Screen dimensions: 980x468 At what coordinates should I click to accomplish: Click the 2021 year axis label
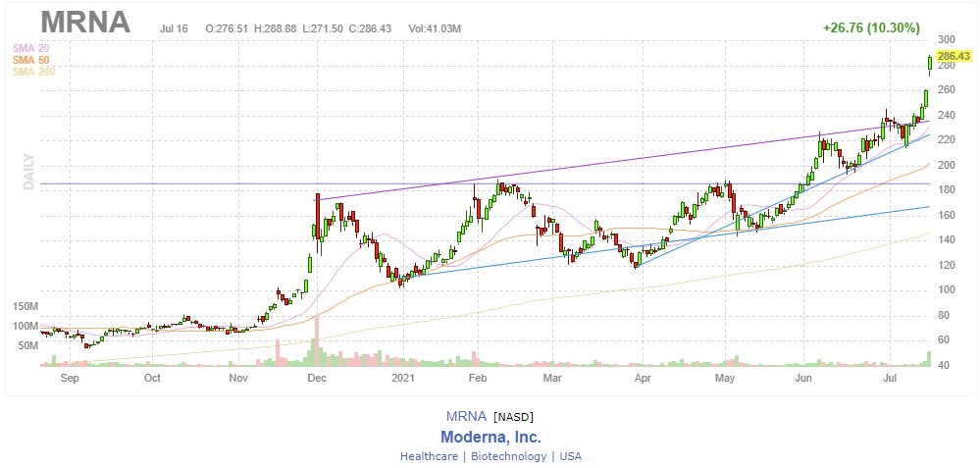405,378
